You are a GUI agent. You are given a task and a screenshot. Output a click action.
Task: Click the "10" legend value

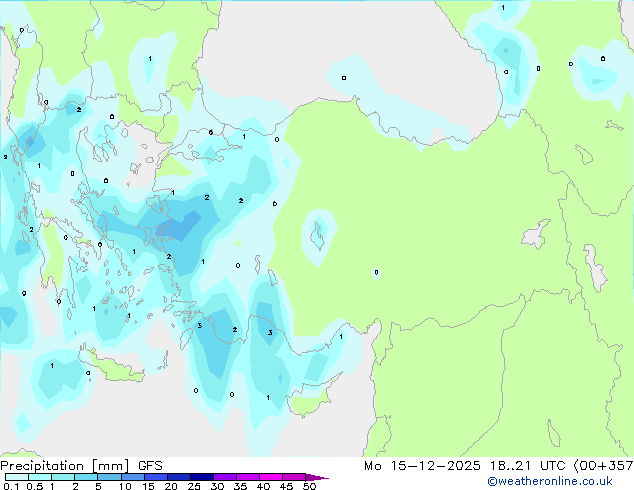[125, 486]
